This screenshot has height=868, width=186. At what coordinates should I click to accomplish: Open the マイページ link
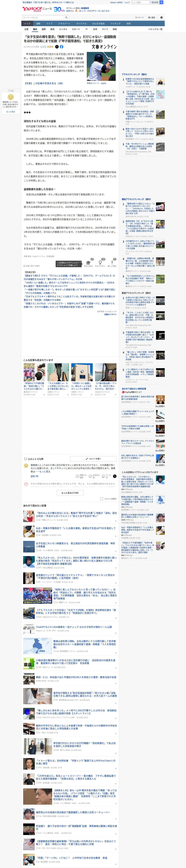139,18
